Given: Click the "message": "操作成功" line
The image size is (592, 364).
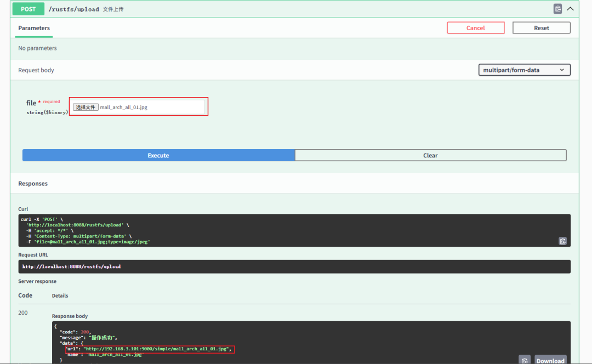Looking at the screenshot, I should [x=88, y=338].
